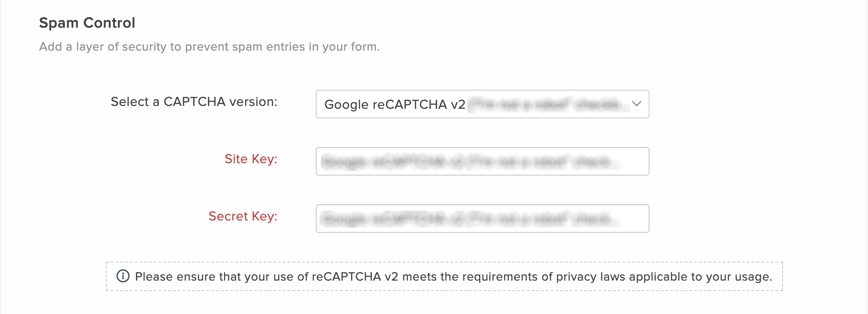Focus the Secret Key input field

point(482,219)
